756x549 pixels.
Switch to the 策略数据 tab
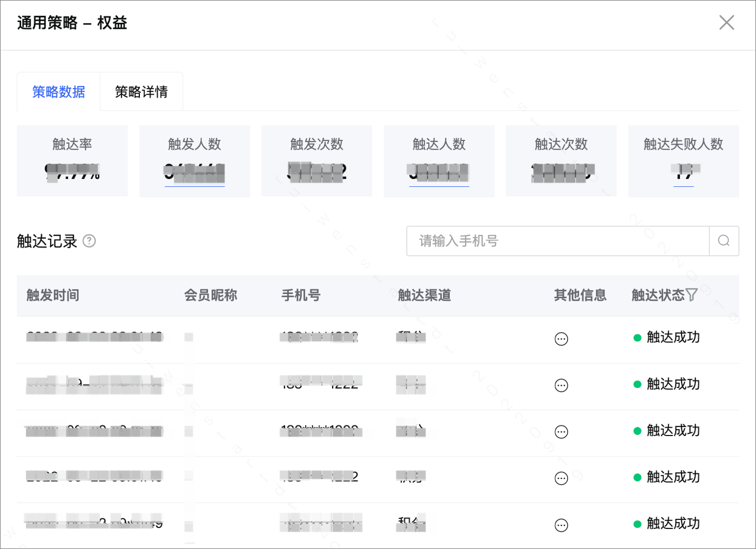pyautogui.click(x=59, y=92)
